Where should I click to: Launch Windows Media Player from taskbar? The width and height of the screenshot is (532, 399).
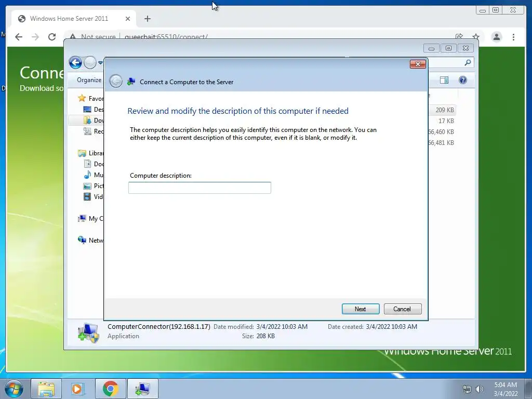click(x=77, y=389)
